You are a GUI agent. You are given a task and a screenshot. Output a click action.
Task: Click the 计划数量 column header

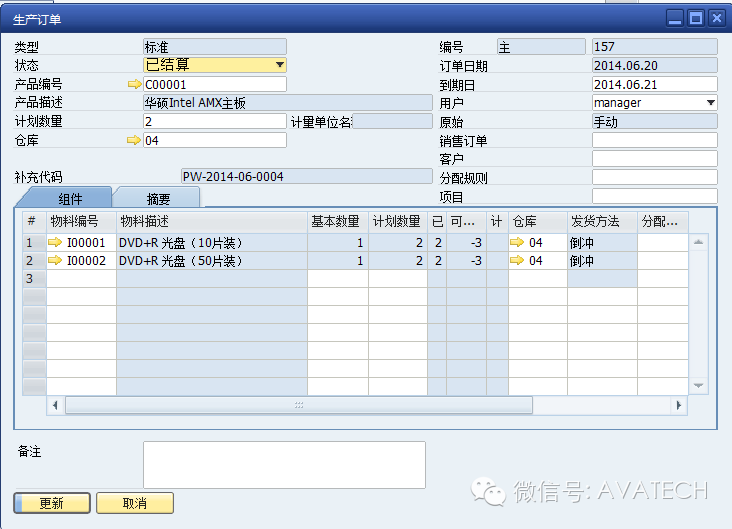click(x=398, y=221)
